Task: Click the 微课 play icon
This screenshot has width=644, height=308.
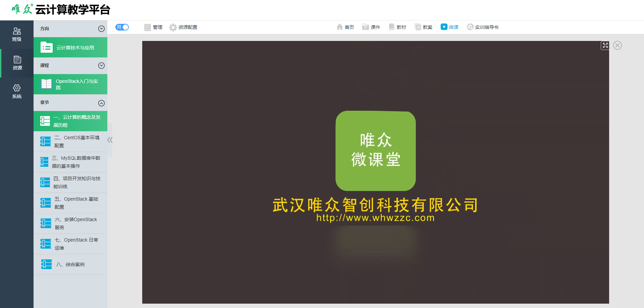Action: coord(444,27)
